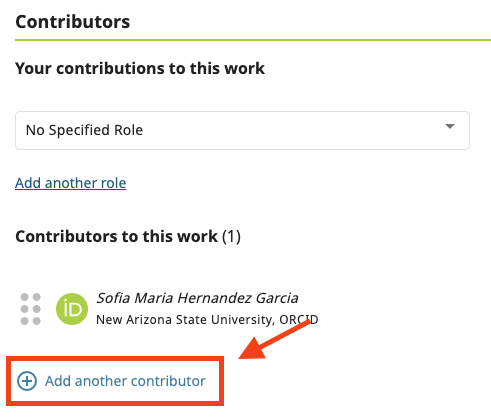Click the dropdown arrow in the role selector
This screenshot has height=420, width=491.
point(450,126)
